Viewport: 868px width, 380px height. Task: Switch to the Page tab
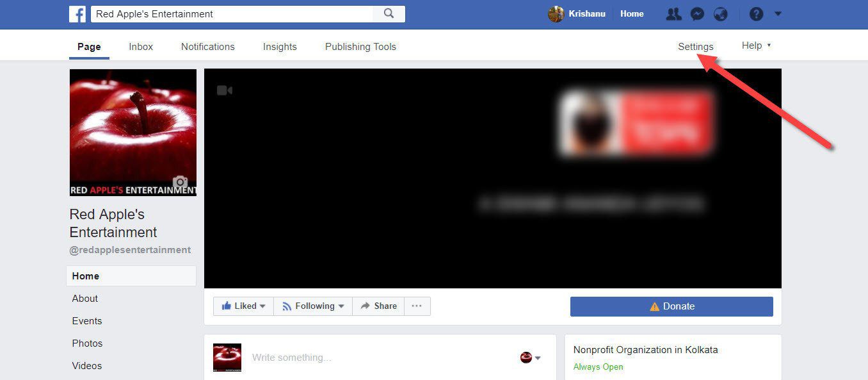tap(89, 46)
